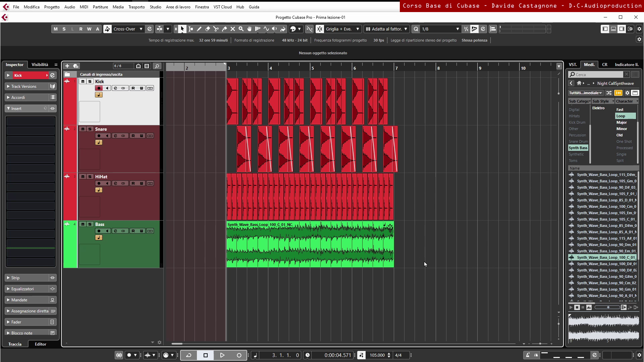The image size is (644, 362).
Task: Switch to the Visibilità tab
Action: [x=40, y=65]
